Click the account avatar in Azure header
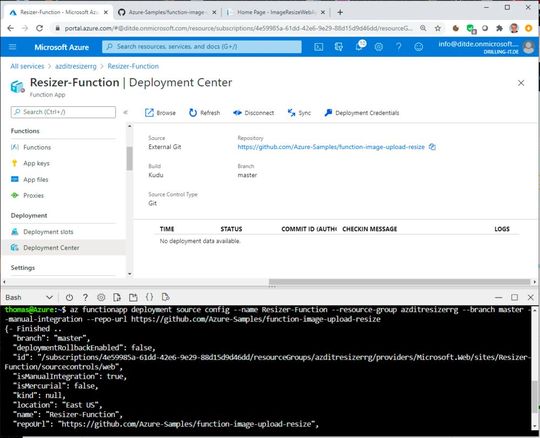Viewport: 540px width, 438px height. (x=528, y=47)
